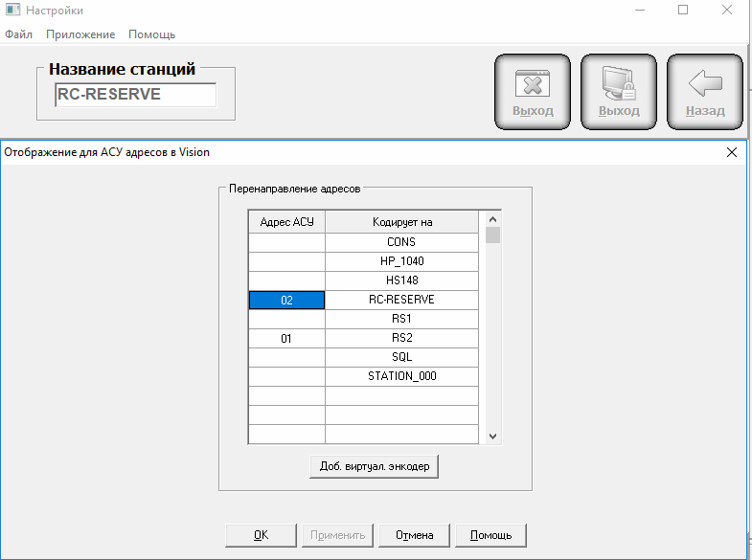
Task: Click empty address cell next to HS148
Action: coord(286,280)
